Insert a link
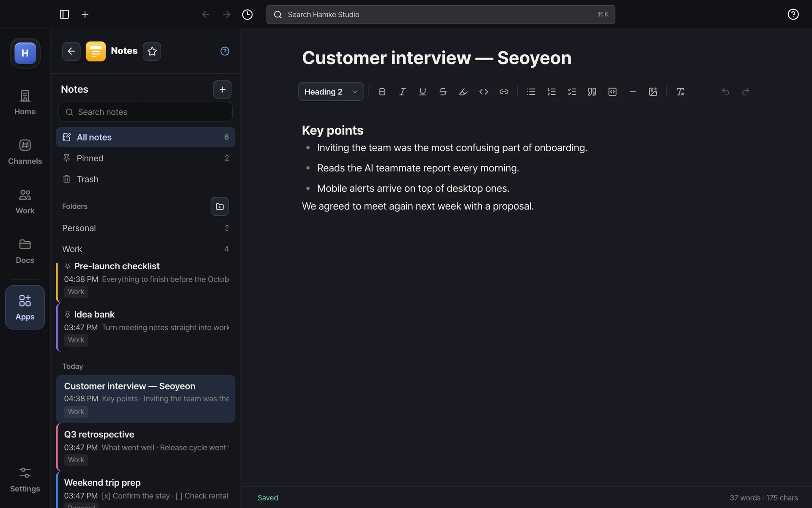This screenshot has width=812, height=508. [x=504, y=92]
